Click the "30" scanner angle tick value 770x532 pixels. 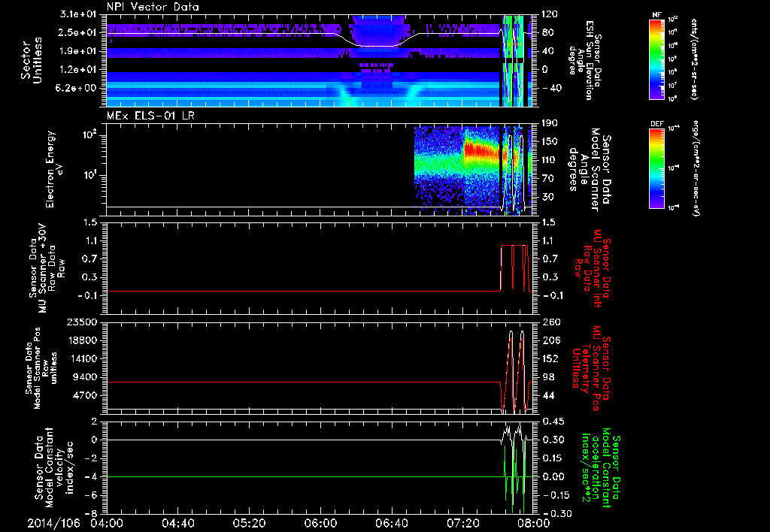coord(547,198)
